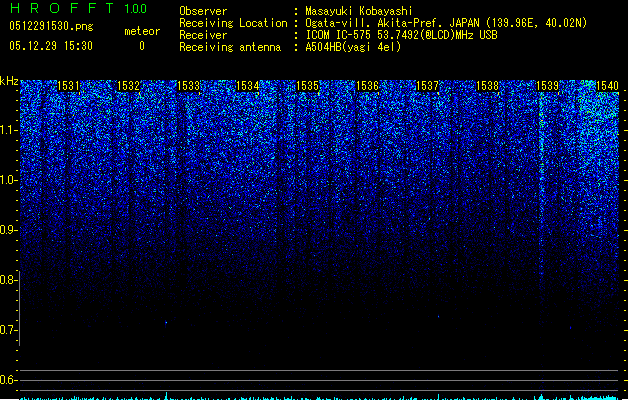The width and height of the screenshot is (629, 400).
Task: Click the kHz axis unit label
Action: [x=9, y=81]
